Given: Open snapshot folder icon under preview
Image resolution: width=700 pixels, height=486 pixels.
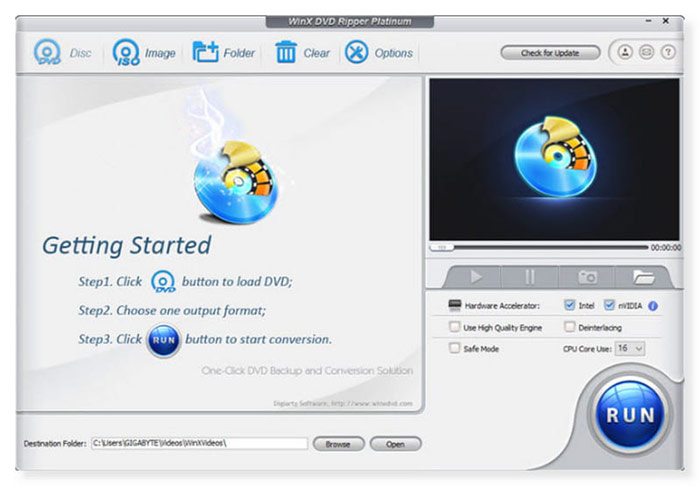Looking at the screenshot, I should coord(643,277).
